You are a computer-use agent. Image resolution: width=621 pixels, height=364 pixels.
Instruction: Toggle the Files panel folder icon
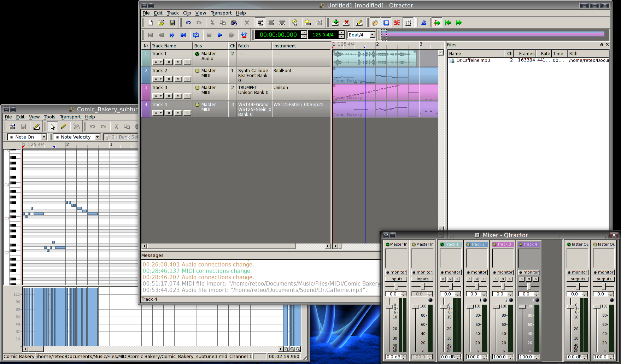pyautogui.click(x=375, y=23)
